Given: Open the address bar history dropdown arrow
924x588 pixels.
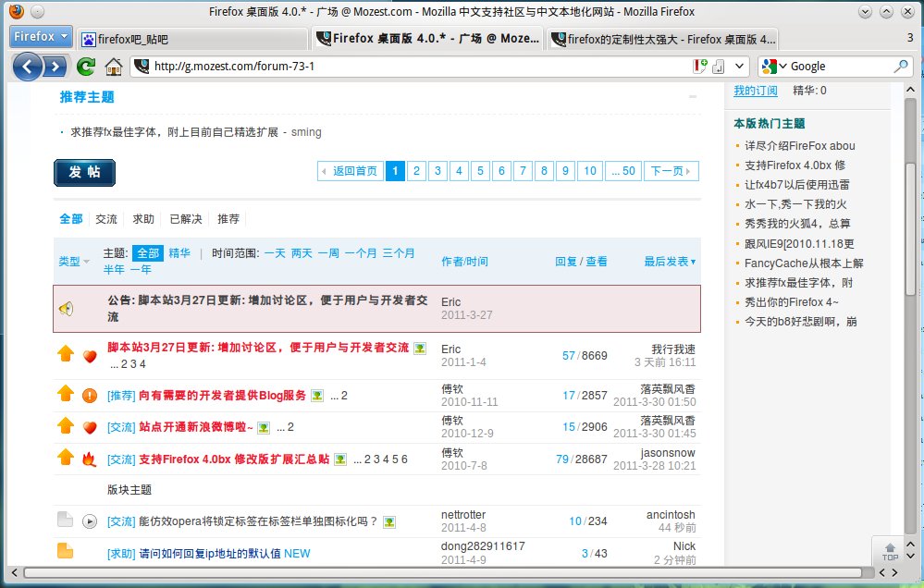Looking at the screenshot, I should coord(739,66).
